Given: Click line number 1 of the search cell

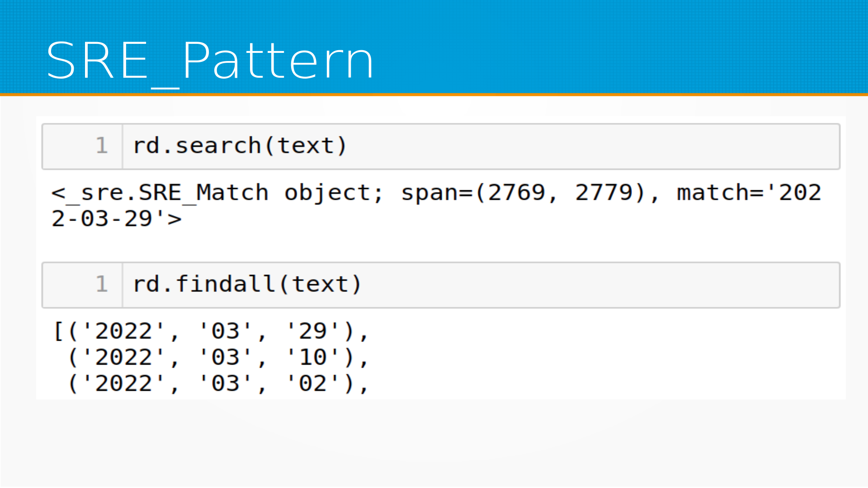Looking at the screenshot, I should coord(102,146).
